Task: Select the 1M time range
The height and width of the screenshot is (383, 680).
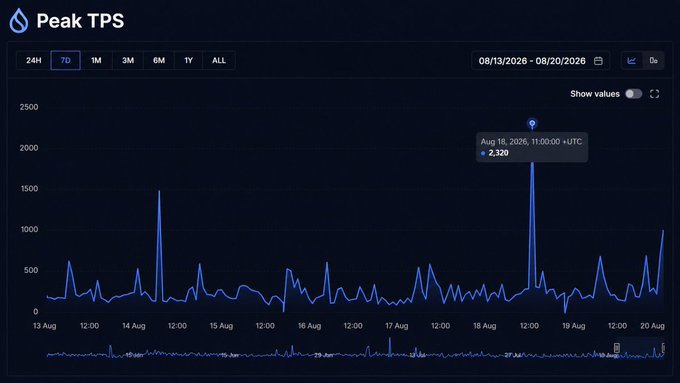Action: click(x=96, y=60)
